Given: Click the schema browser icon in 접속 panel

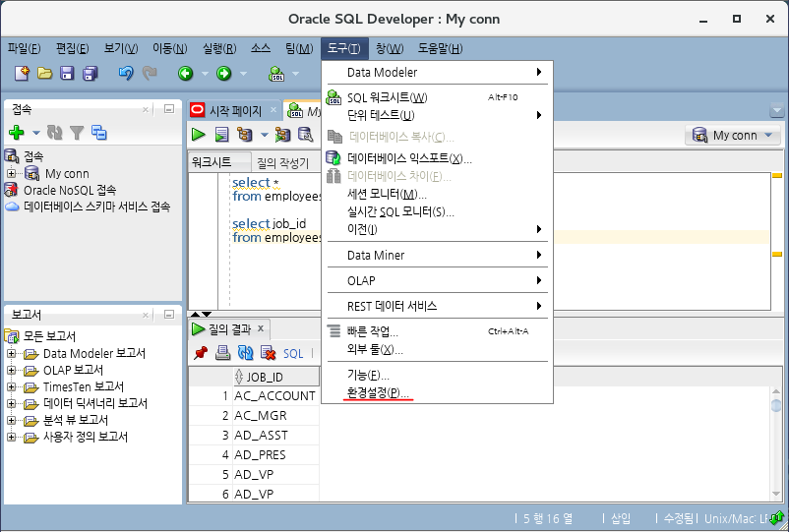Looking at the screenshot, I should click(x=98, y=132).
